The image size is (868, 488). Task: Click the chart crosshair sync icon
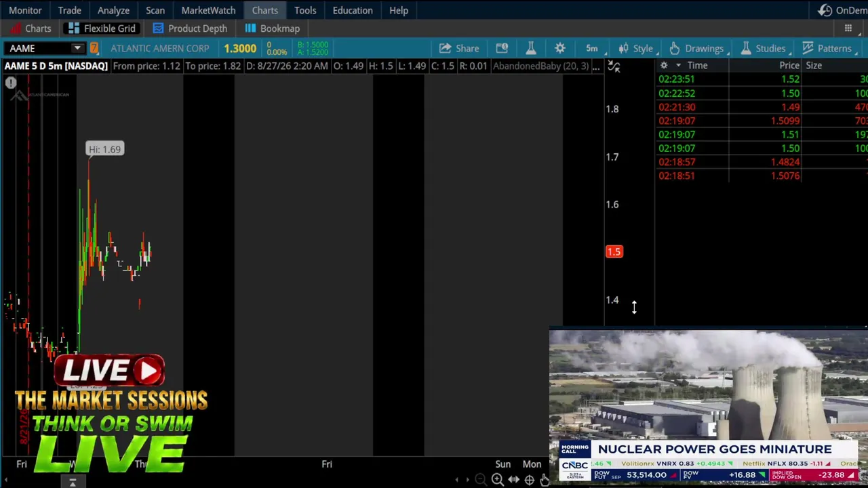click(x=613, y=66)
